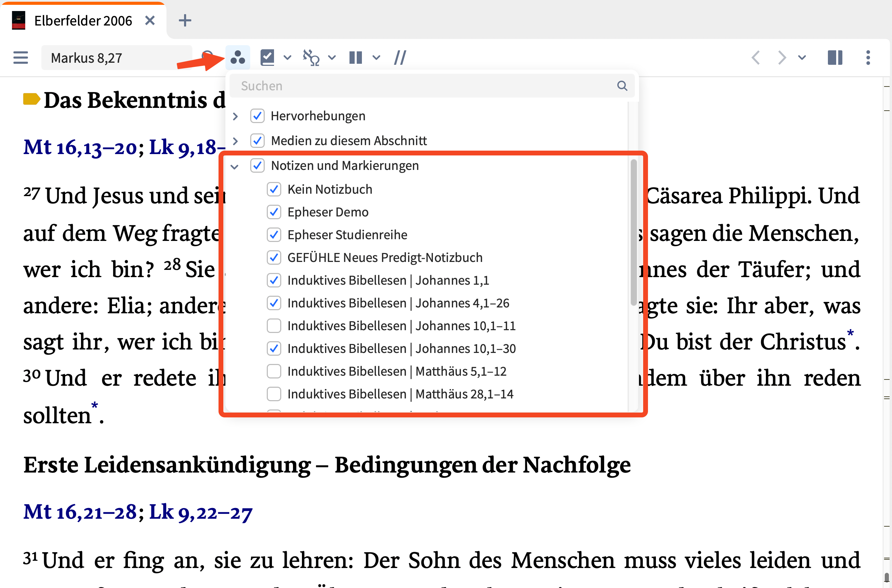The width and height of the screenshot is (892, 588).
Task: Toggle the Hervorhebungen checkbox
Action: [257, 116]
